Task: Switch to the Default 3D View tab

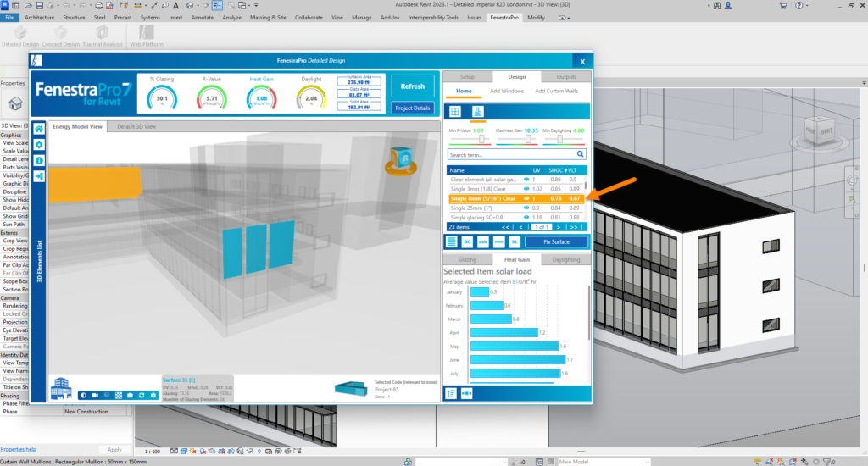Action: point(136,127)
